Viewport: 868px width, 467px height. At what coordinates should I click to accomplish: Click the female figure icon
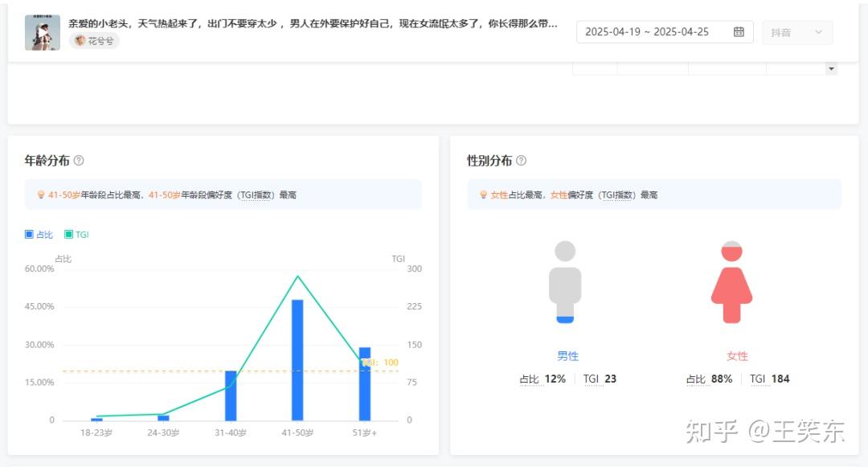(x=732, y=282)
